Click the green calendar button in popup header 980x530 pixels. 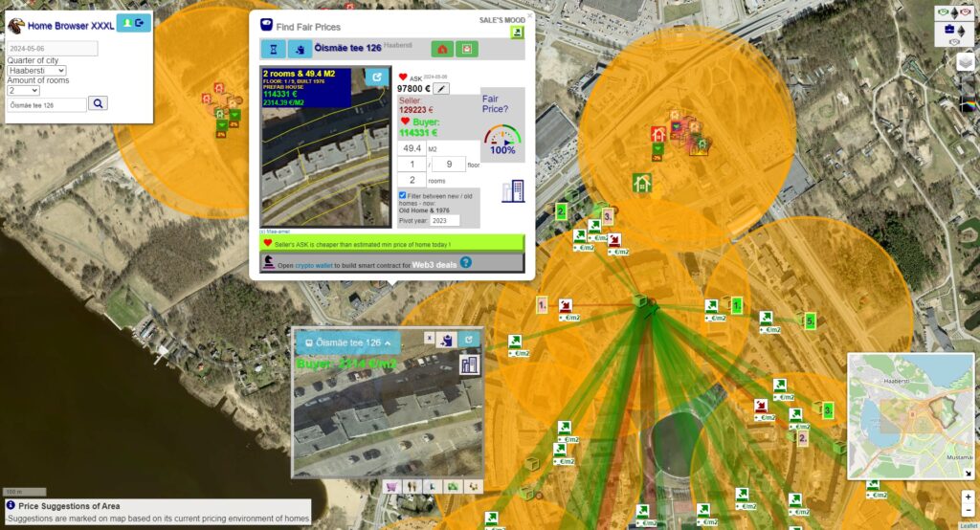coord(467,49)
